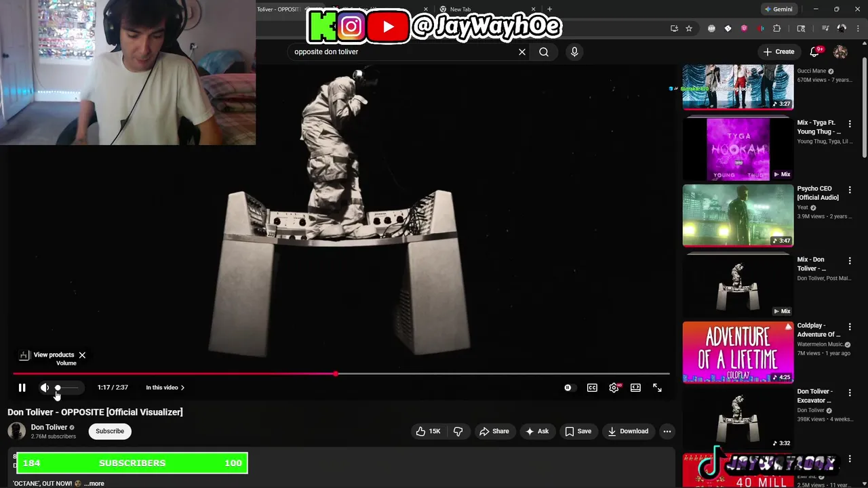Viewport: 868px width, 488px height.
Task: Open options for Coldplay Adventure video
Action: coord(850,327)
